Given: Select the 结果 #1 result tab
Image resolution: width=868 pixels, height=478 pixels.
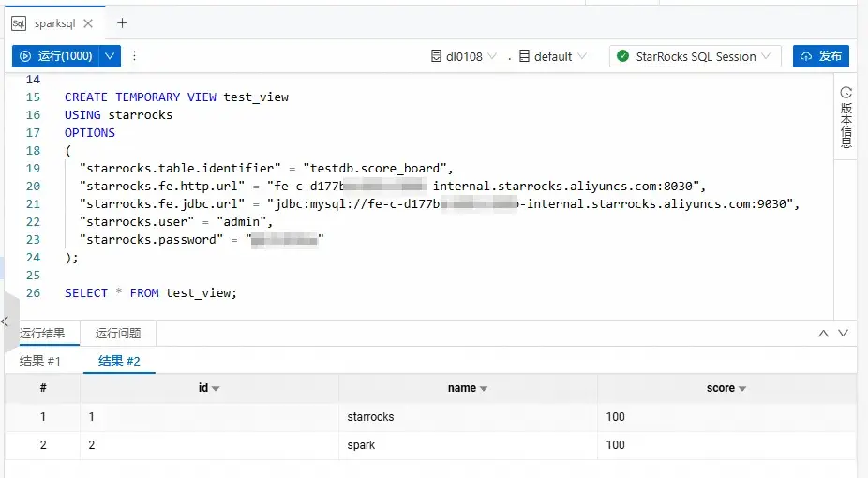Looking at the screenshot, I should 40,361.
